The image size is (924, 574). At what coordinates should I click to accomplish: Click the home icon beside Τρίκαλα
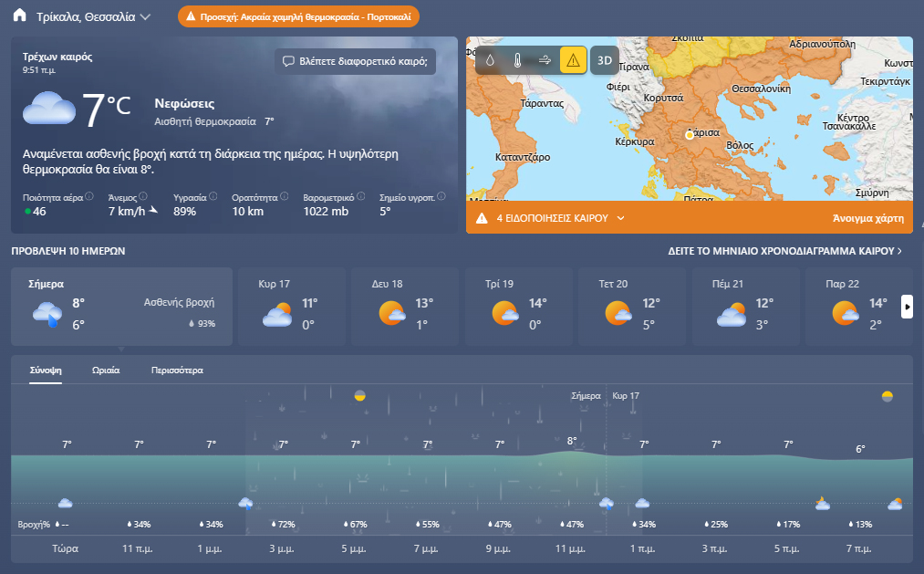(20, 16)
